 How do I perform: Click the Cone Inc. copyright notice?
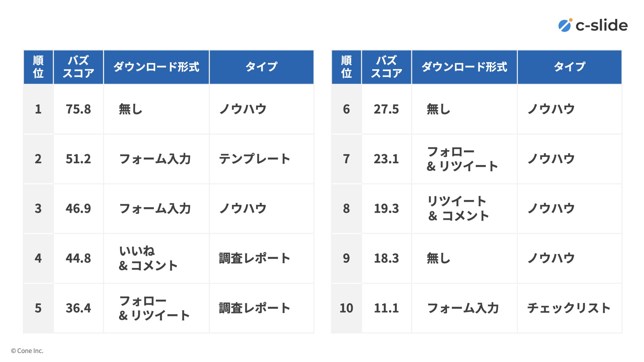(27, 351)
